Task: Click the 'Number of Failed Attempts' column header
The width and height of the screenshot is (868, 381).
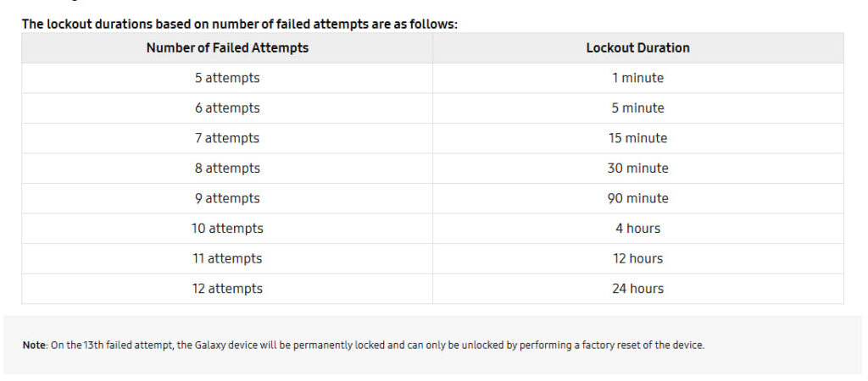Action: pos(227,48)
